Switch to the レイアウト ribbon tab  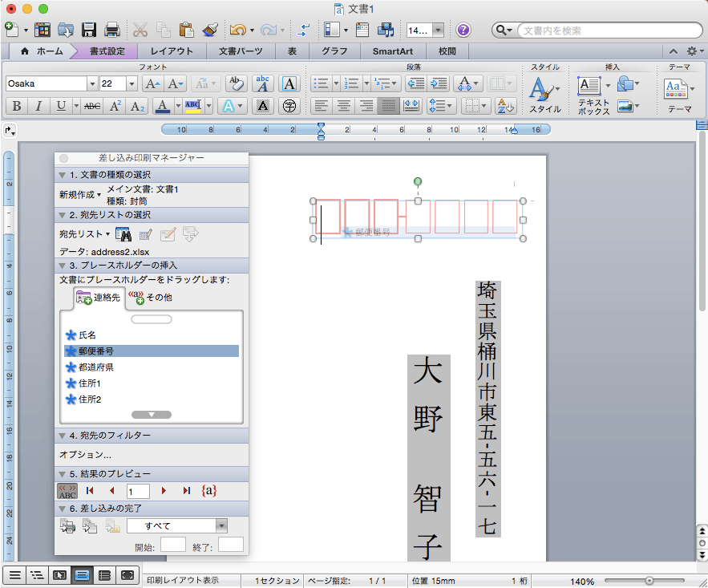click(172, 51)
